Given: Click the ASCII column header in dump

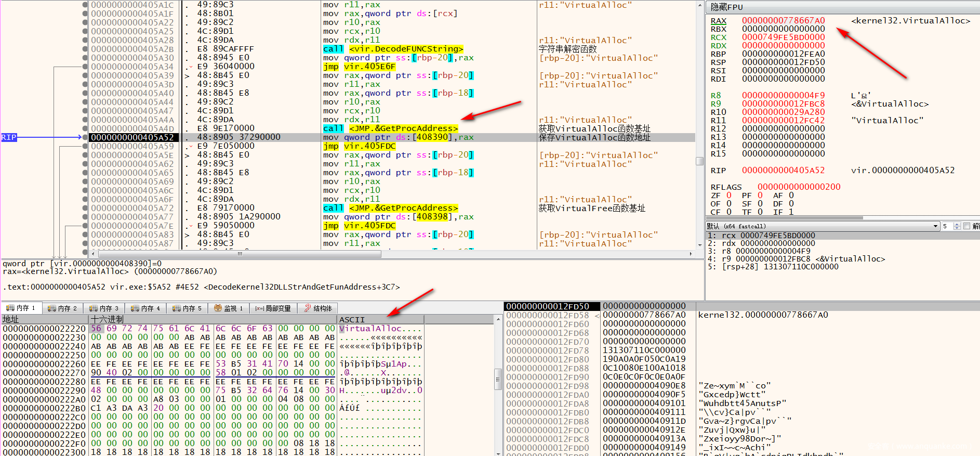Looking at the screenshot, I should click(352, 319).
